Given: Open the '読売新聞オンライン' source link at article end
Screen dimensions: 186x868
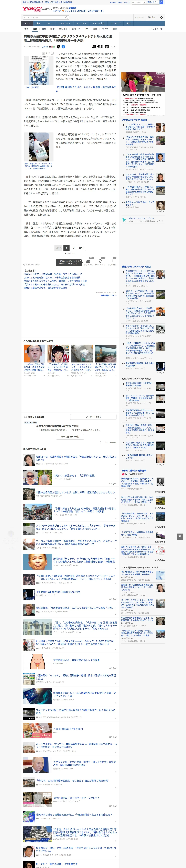Looking at the screenshot, I should [x=108, y=296].
